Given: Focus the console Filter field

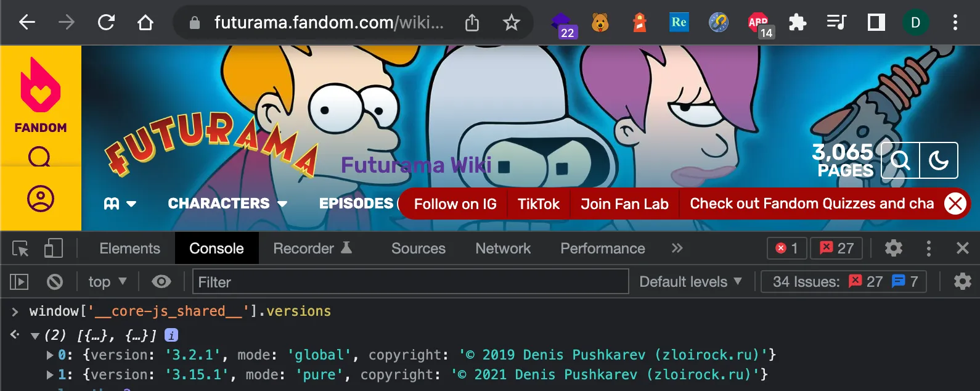Looking at the screenshot, I should (410, 282).
